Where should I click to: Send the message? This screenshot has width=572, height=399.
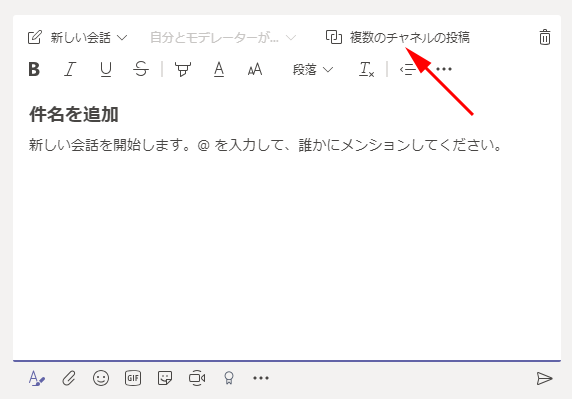pos(544,379)
